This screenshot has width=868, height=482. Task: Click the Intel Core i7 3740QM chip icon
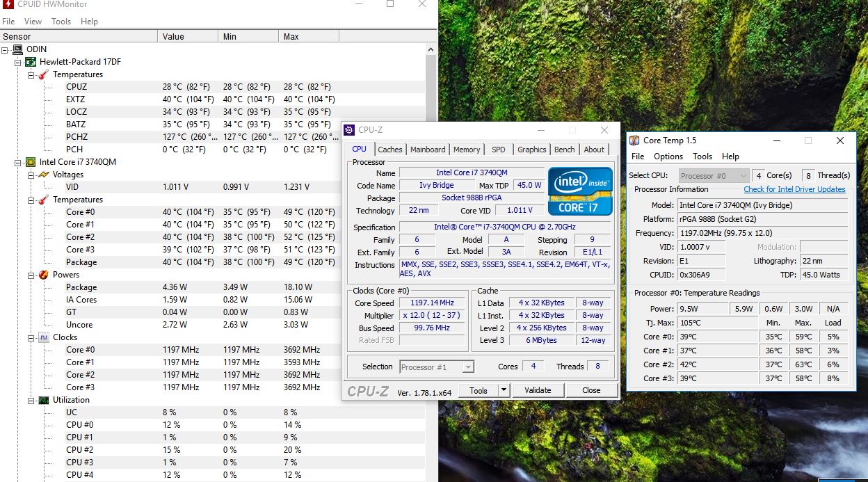(x=31, y=162)
